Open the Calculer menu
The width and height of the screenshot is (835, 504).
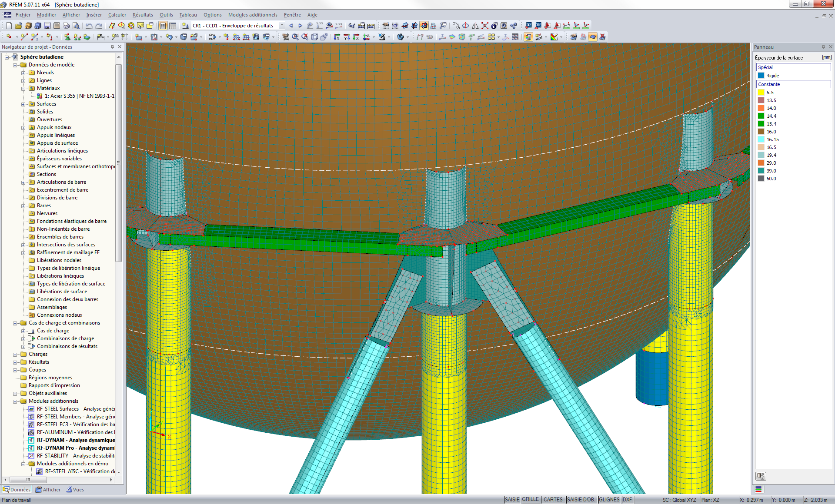117,15
